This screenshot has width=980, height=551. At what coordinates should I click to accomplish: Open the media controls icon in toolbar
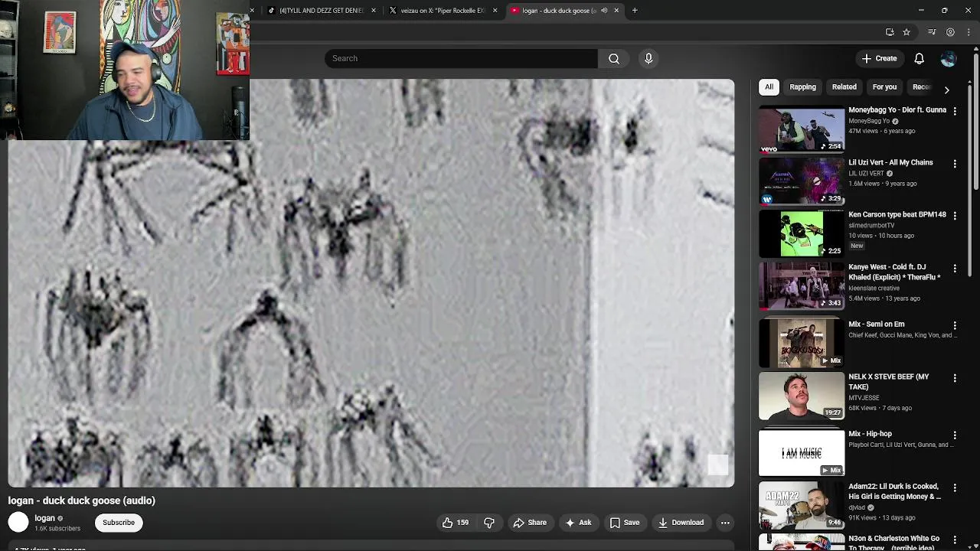pos(932,32)
